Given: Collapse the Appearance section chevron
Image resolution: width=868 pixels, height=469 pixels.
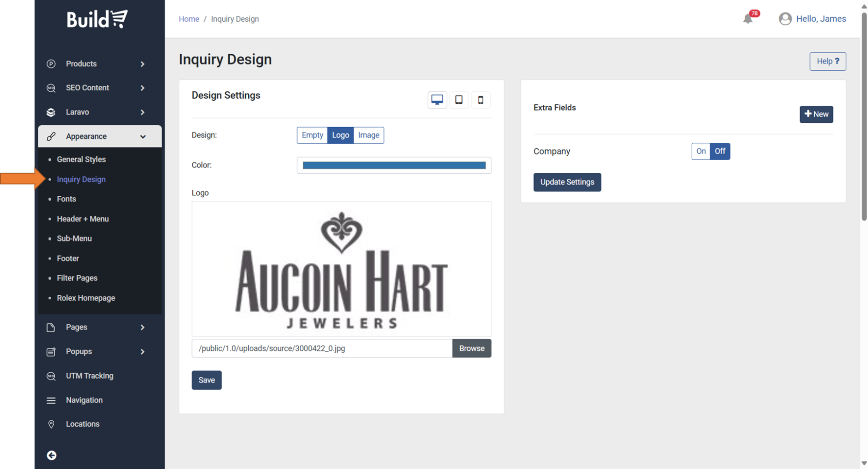Looking at the screenshot, I should [x=142, y=136].
